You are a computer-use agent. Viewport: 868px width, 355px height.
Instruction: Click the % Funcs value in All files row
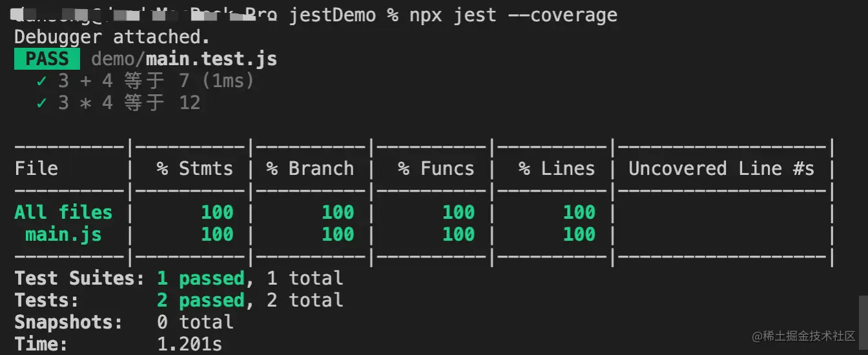(x=459, y=212)
